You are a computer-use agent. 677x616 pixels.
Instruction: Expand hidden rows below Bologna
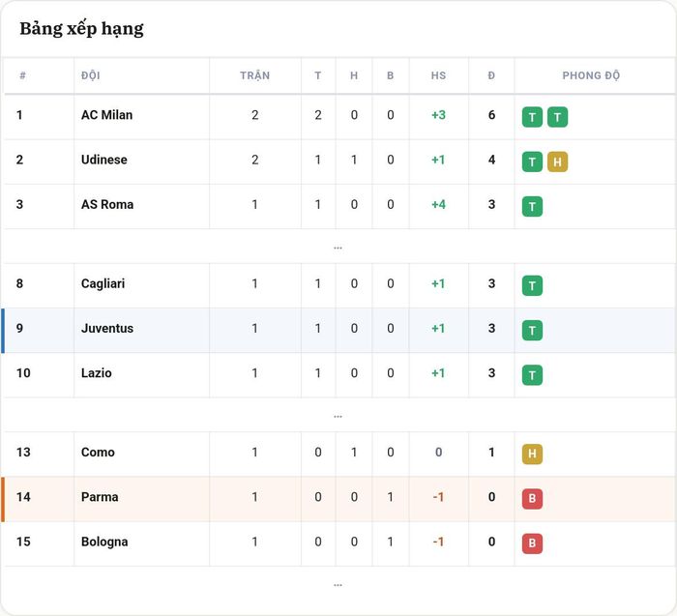pos(338,585)
